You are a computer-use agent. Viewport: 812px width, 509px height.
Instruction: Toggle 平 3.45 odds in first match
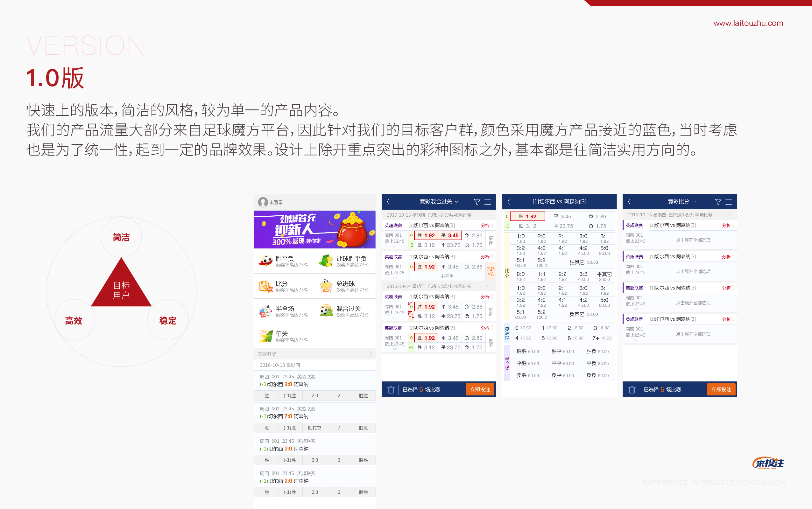point(450,236)
